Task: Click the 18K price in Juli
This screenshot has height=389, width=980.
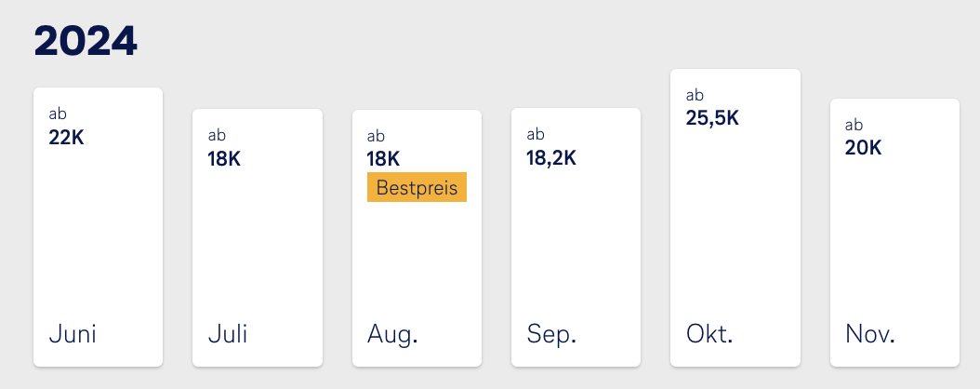Action: (225, 158)
